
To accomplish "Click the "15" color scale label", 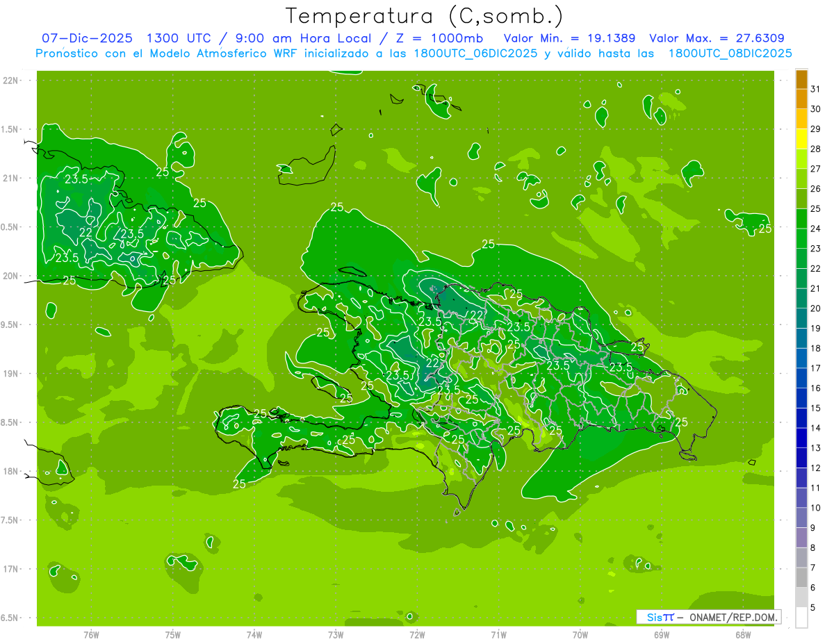I will [x=815, y=408].
